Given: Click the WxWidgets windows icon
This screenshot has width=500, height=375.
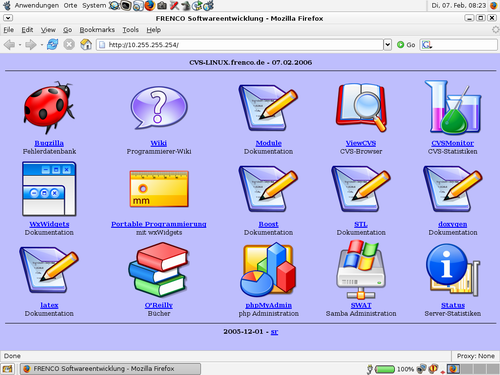Looking at the screenshot, I should (49, 189).
